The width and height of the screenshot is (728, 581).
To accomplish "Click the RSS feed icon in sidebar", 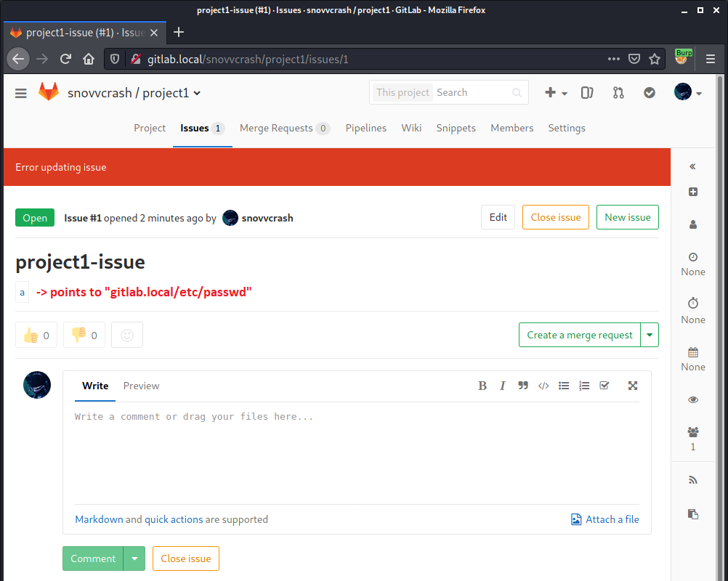I will pos(692,479).
